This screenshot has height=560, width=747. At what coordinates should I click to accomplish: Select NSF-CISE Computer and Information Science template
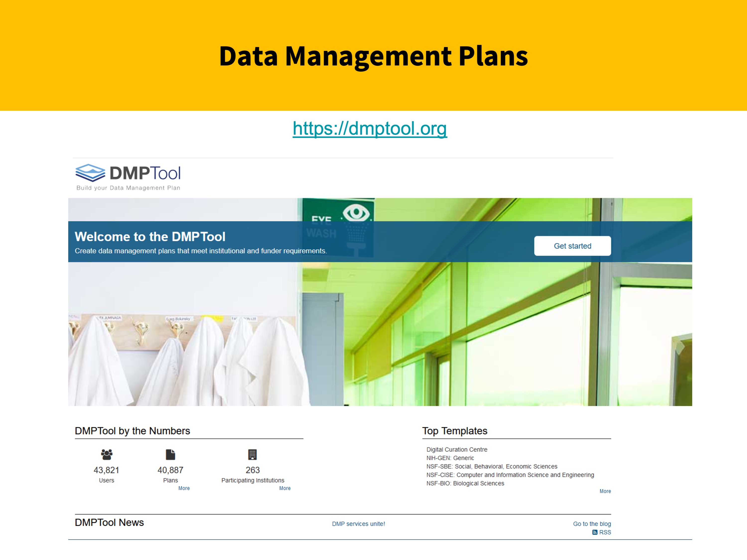[x=510, y=475]
